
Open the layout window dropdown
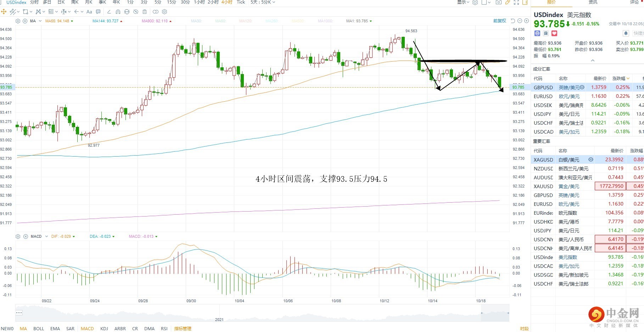tap(486, 2)
